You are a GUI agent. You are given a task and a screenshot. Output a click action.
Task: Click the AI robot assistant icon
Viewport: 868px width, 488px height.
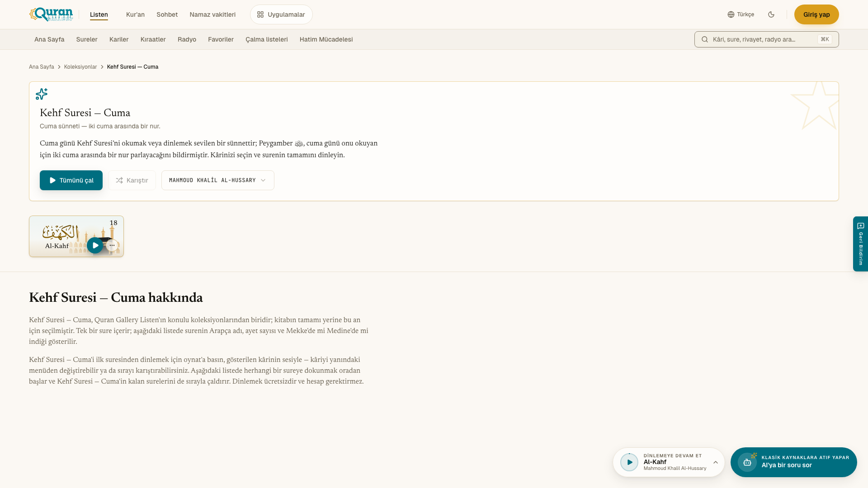[x=747, y=462]
